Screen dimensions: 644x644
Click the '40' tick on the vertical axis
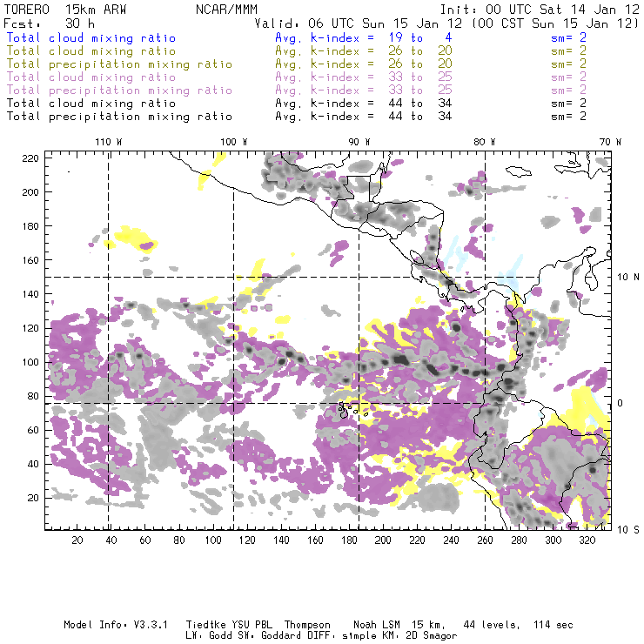click(x=33, y=464)
